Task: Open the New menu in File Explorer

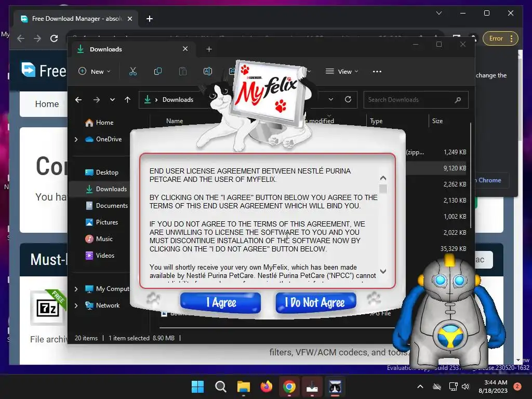Action: pyautogui.click(x=95, y=72)
